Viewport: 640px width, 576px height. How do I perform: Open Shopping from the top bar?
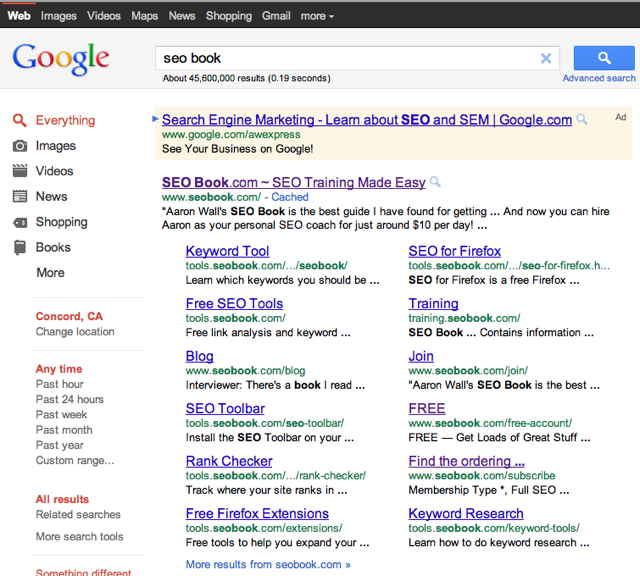tap(229, 16)
